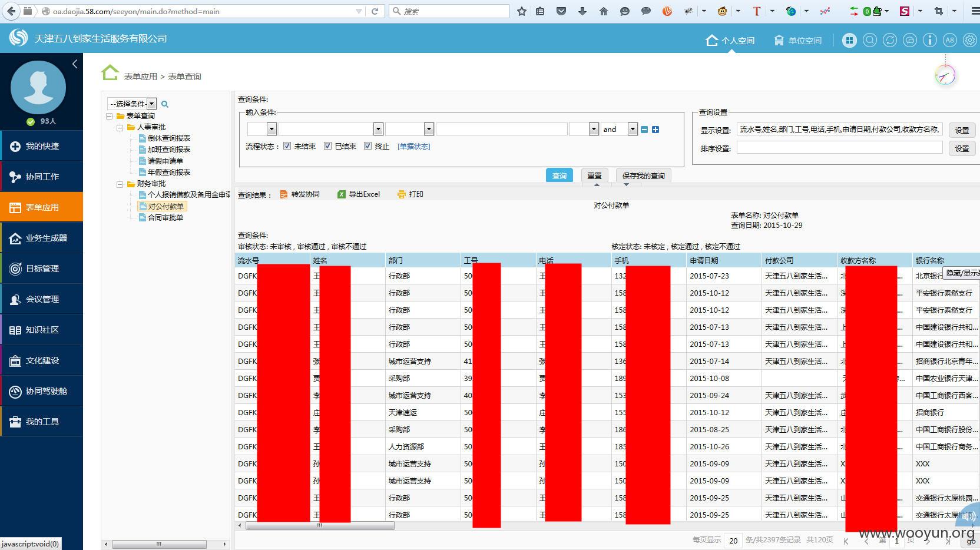Viewport: 980px width, 550px height.
Task: Open 我的快捷 in sidebar
Action: click(x=41, y=146)
